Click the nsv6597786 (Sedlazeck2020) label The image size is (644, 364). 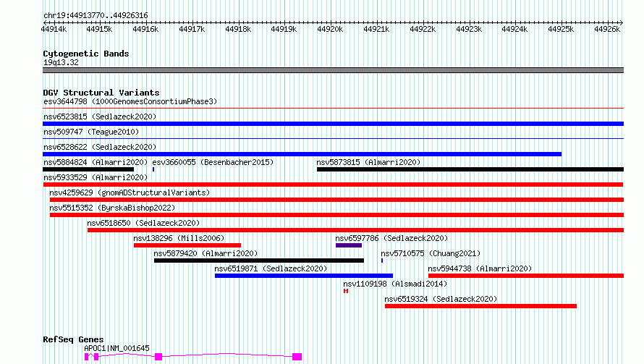(x=391, y=238)
